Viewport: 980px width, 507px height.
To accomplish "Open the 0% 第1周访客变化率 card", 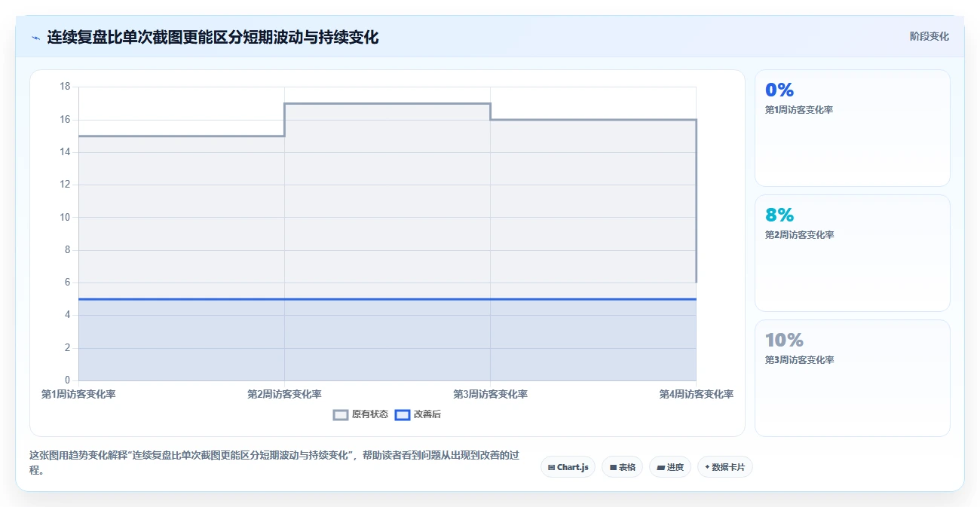I will click(x=852, y=128).
